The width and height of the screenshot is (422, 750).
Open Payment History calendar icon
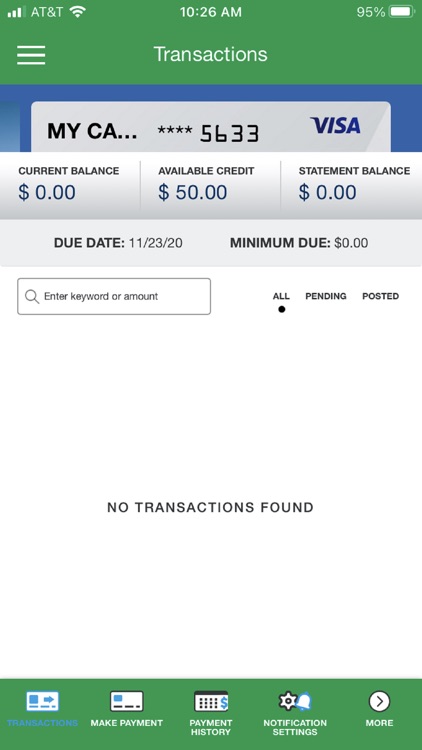coord(211,702)
